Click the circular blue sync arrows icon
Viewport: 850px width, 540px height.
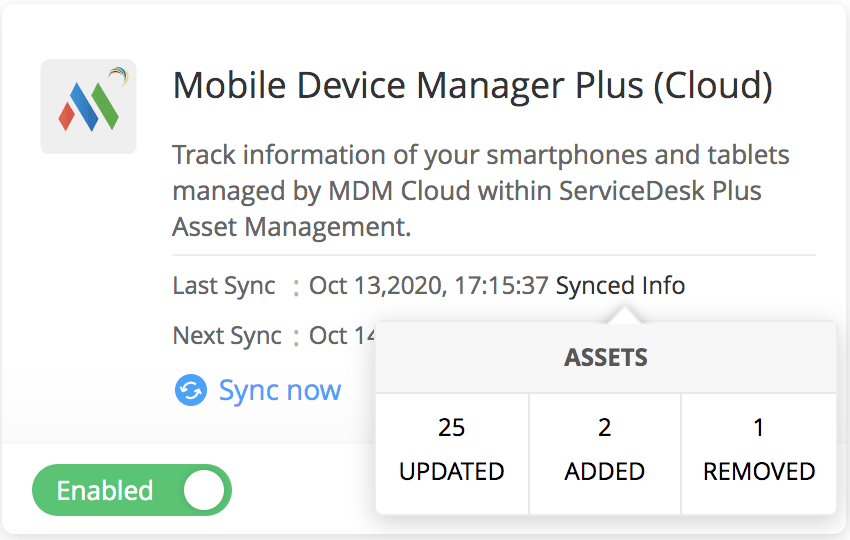190,390
